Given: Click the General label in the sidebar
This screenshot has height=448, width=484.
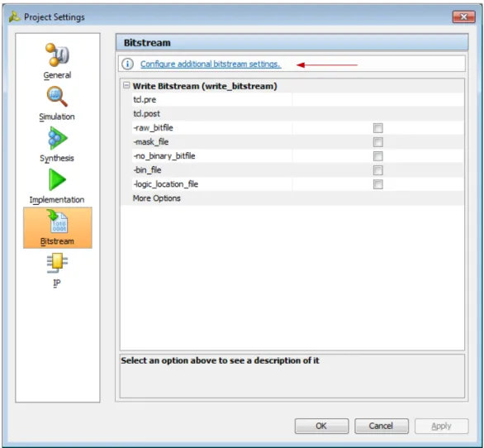Looking at the screenshot, I should (x=58, y=75).
